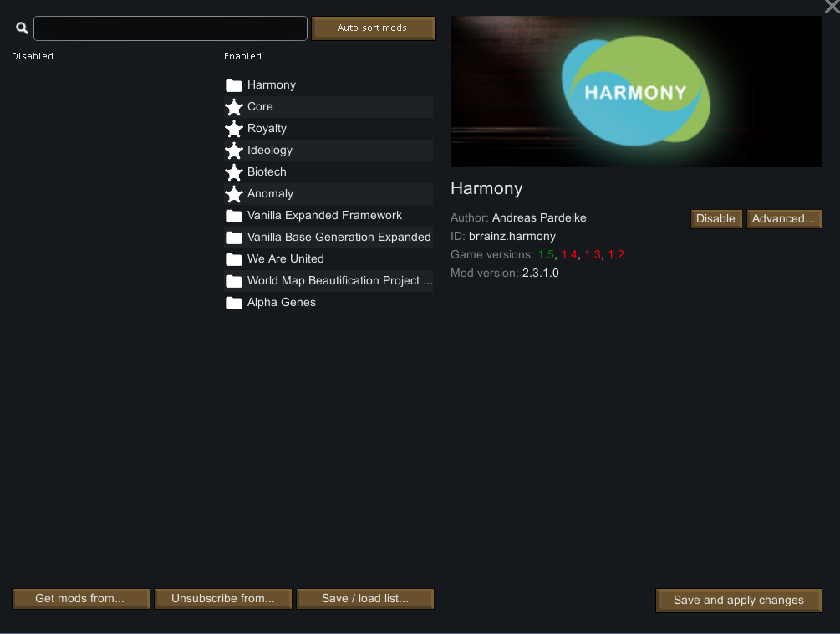This screenshot has width=840, height=634.
Task: Click the folder icon next to Harmony
Action: point(234,85)
